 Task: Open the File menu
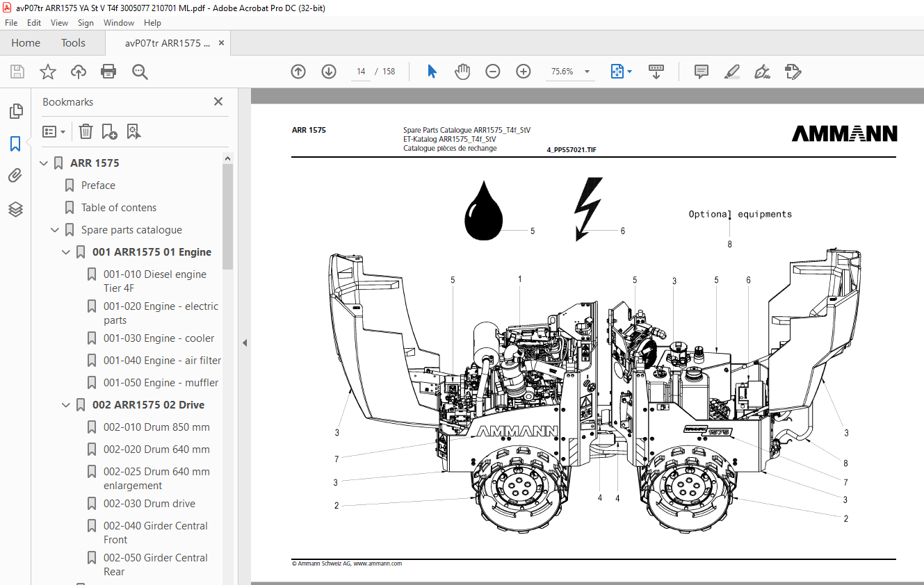click(x=11, y=23)
